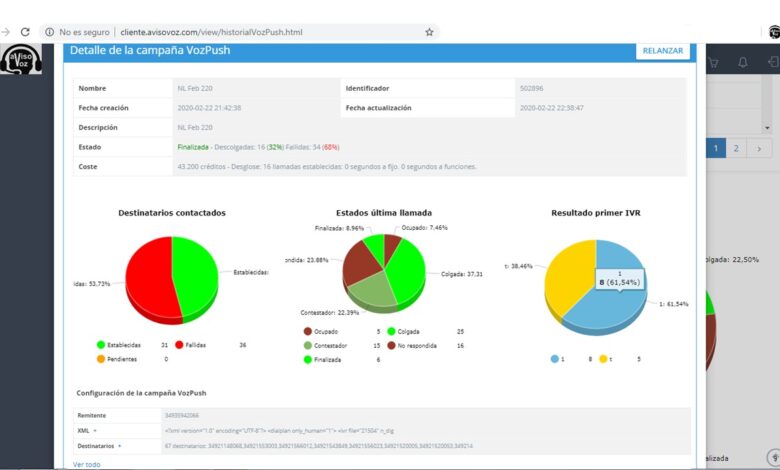
Task: Select the Remitente phone number value
Action: (x=182, y=415)
